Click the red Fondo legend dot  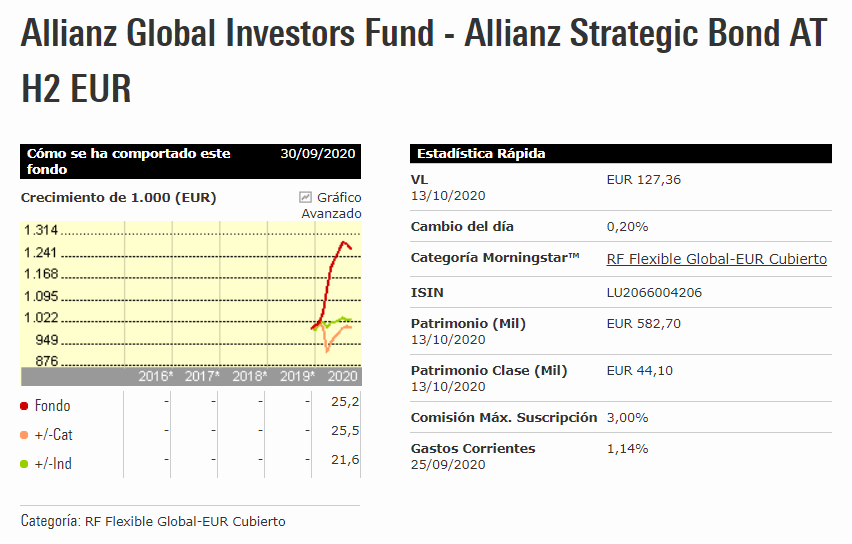pos(24,406)
